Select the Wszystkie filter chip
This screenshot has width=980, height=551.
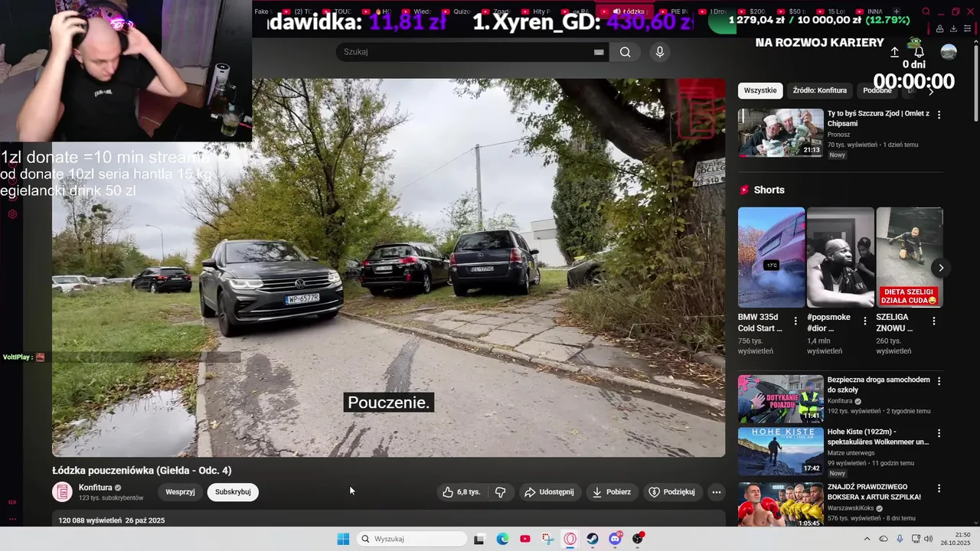tap(760, 90)
